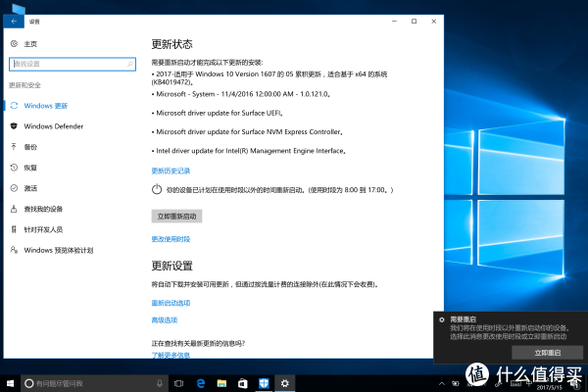The width and height of the screenshot is (588, 392).
Task: Open the Store from taskbar
Action: 243,383
